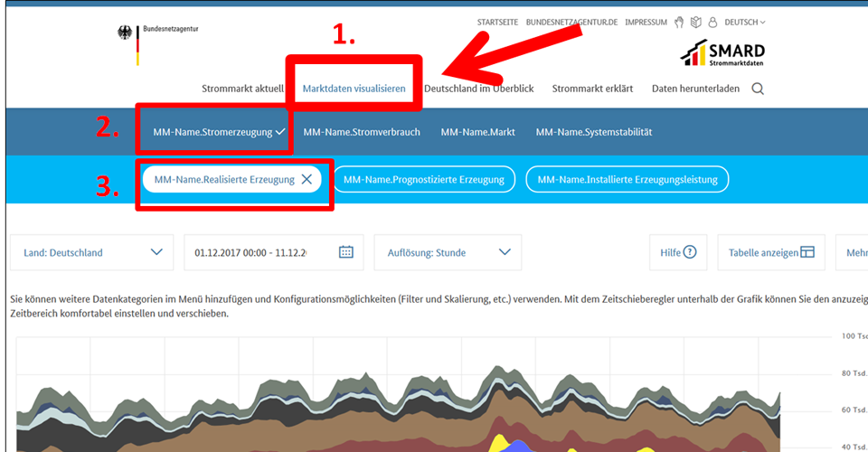Click the easy language book icon

point(696,22)
